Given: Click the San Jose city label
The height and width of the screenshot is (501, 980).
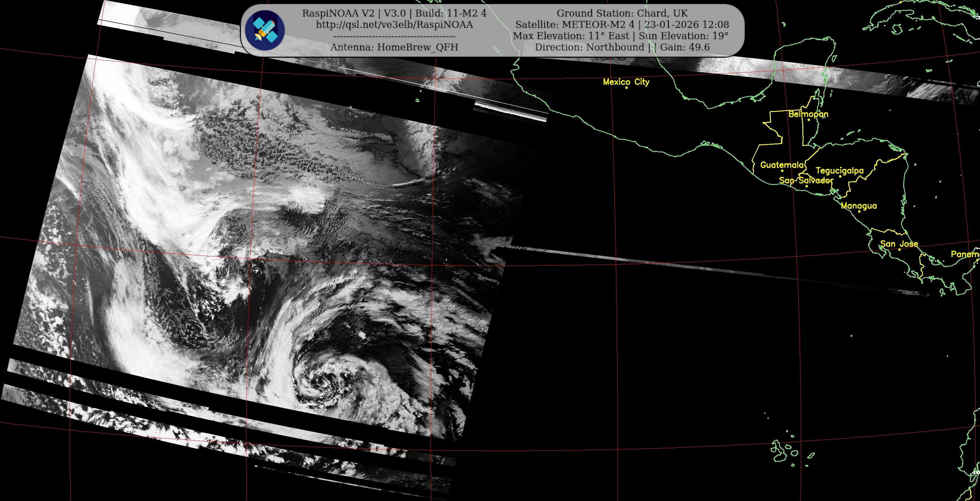Looking at the screenshot, I should pos(899,244).
